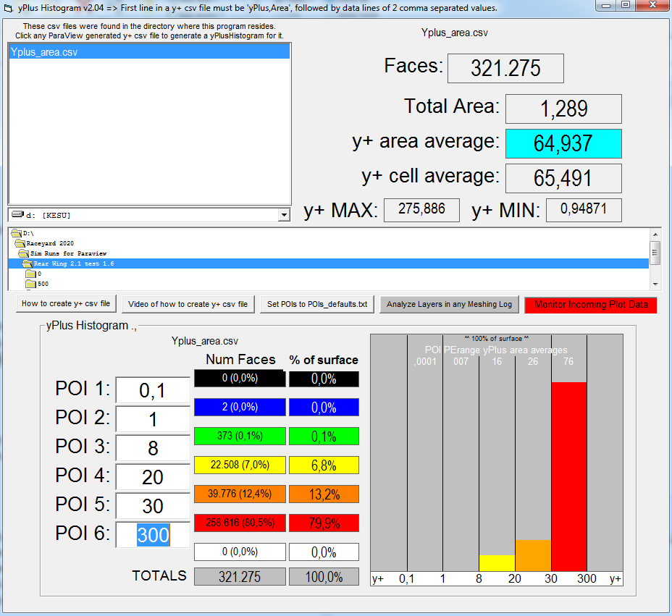The width and height of the screenshot is (672, 616).
Task: Start Monitor Incoming Plot Data
Action: point(590,305)
